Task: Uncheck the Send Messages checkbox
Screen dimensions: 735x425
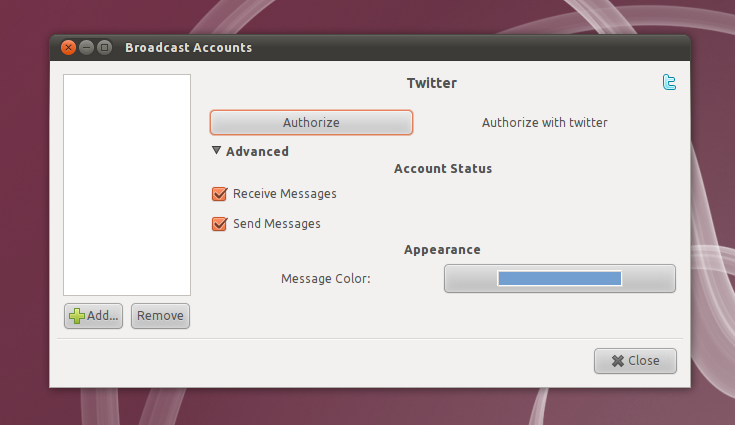Action: (x=219, y=224)
